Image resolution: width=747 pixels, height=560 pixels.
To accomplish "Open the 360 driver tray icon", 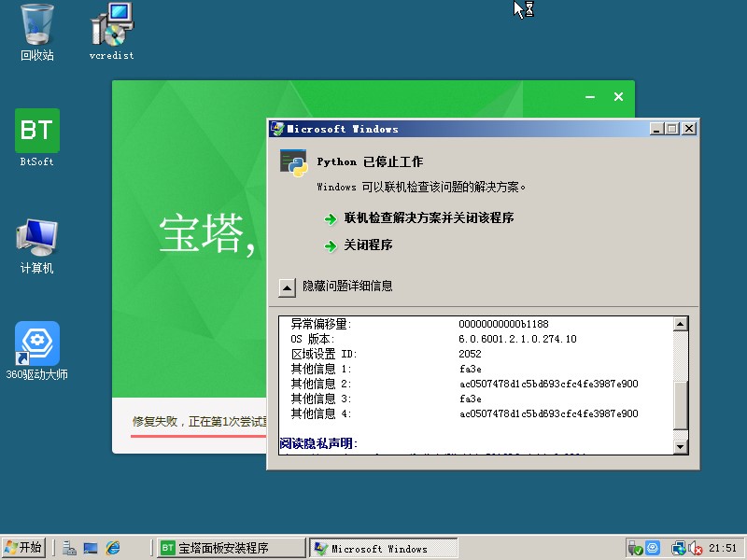I will (653, 548).
